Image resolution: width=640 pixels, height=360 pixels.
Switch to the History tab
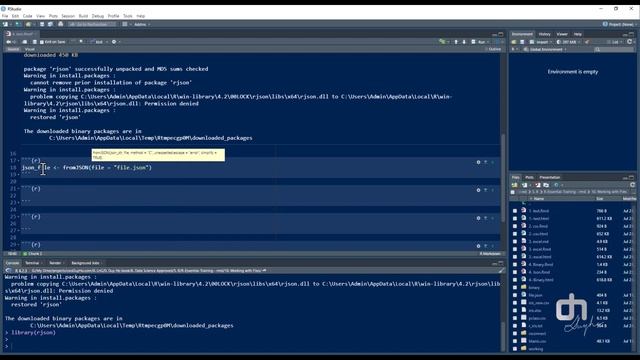click(x=544, y=34)
